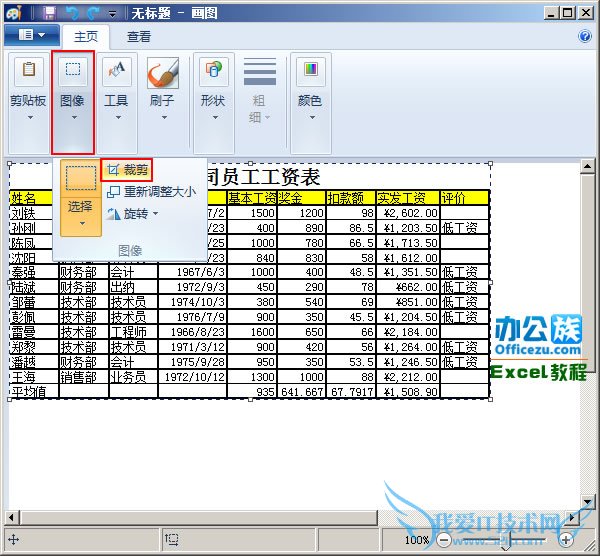Screen dimensions: 600x556
Task: Click the horizontal scrollbar left arrow
Action: (x=13, y=516)
